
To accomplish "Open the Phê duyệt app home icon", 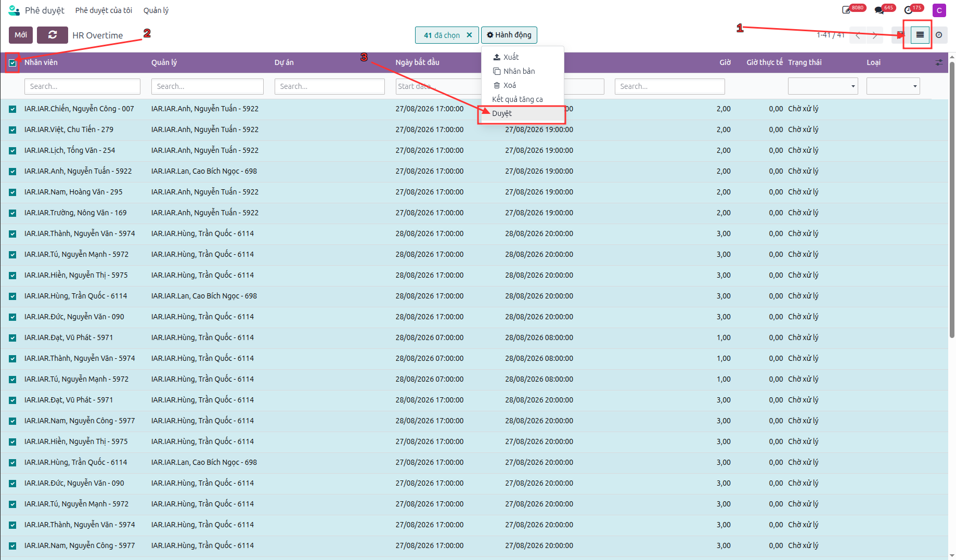I will (14, 10).
